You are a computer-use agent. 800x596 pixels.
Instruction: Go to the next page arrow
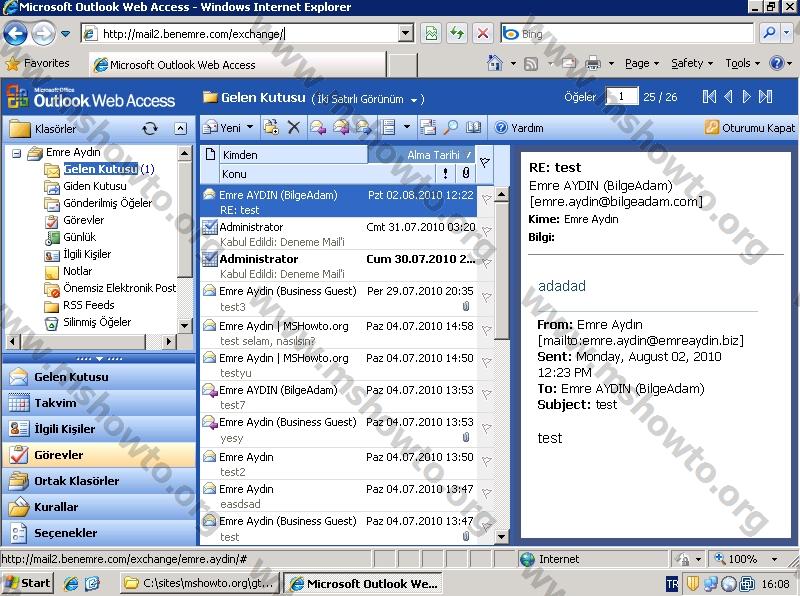(x=746, y=96)
